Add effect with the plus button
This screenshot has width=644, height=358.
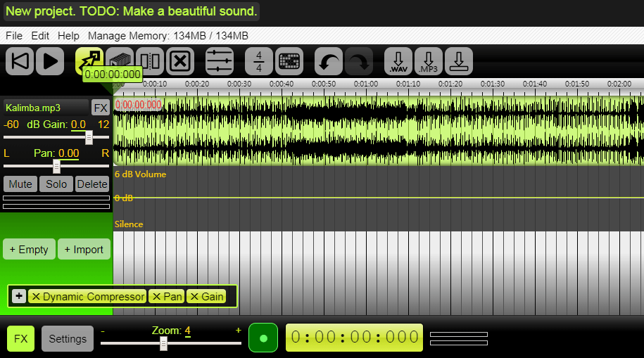coord(19,296)
